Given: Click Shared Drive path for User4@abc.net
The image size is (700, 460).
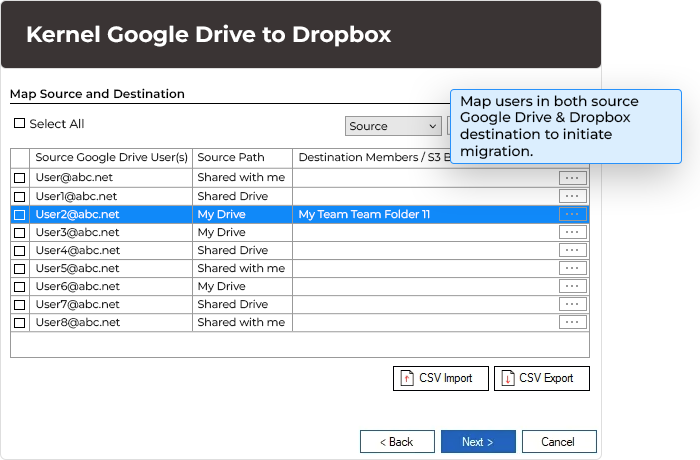Looking at the screenshot, I should click(233, 251).
